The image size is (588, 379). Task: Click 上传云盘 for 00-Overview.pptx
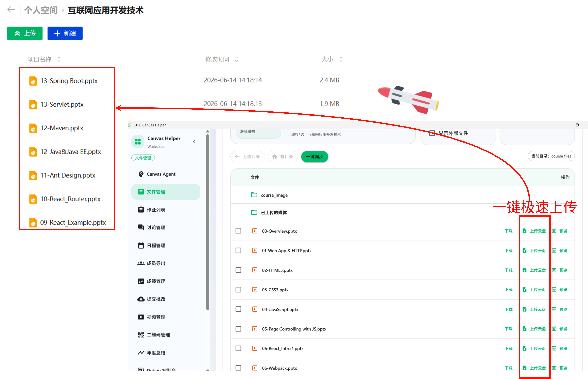pos(534,231)
